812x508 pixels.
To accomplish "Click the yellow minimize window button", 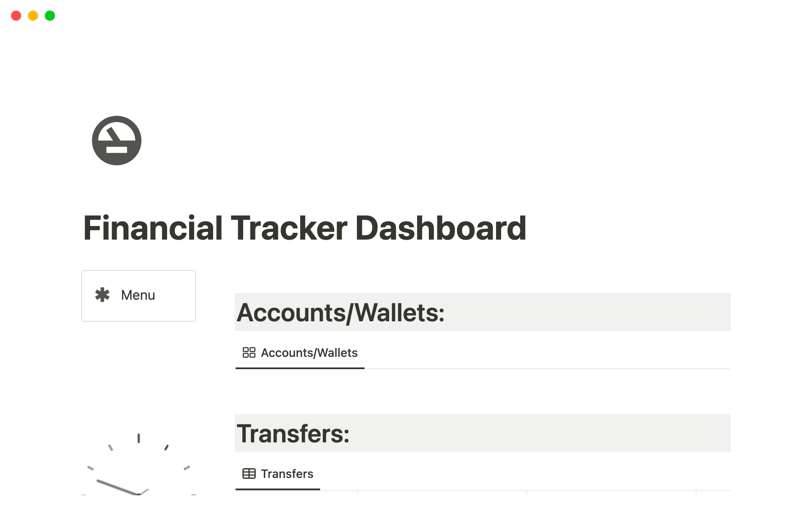I will point(33,16).
